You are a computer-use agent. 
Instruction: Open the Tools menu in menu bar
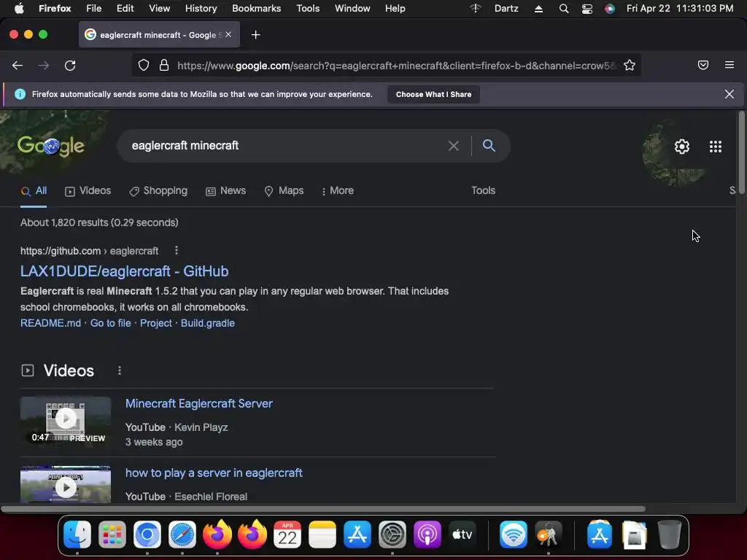308,9
